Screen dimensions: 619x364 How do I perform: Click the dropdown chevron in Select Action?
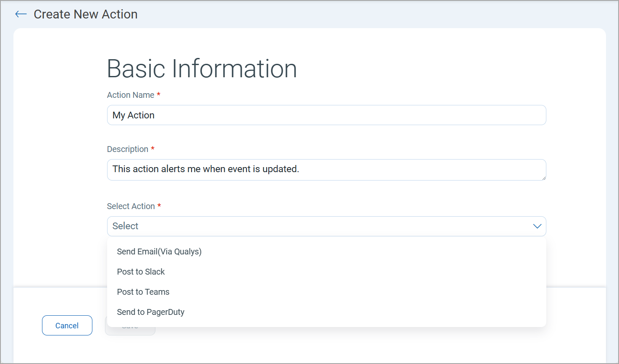pyautogui.click(x=537, y=226)
